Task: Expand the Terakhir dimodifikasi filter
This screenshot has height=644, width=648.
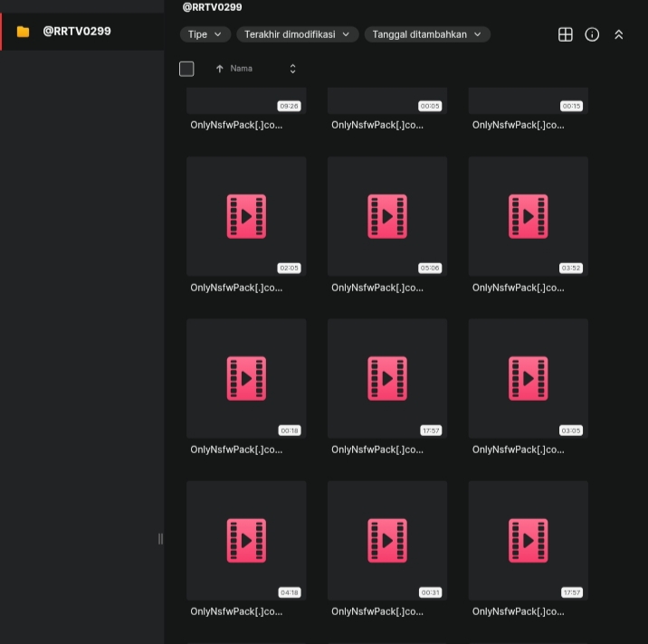Action: [x=297, y=34]
